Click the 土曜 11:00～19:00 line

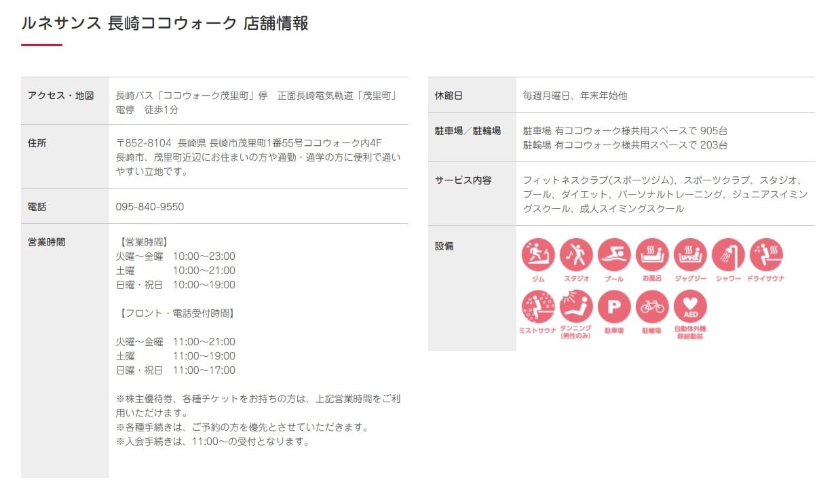tap(176, 355)
